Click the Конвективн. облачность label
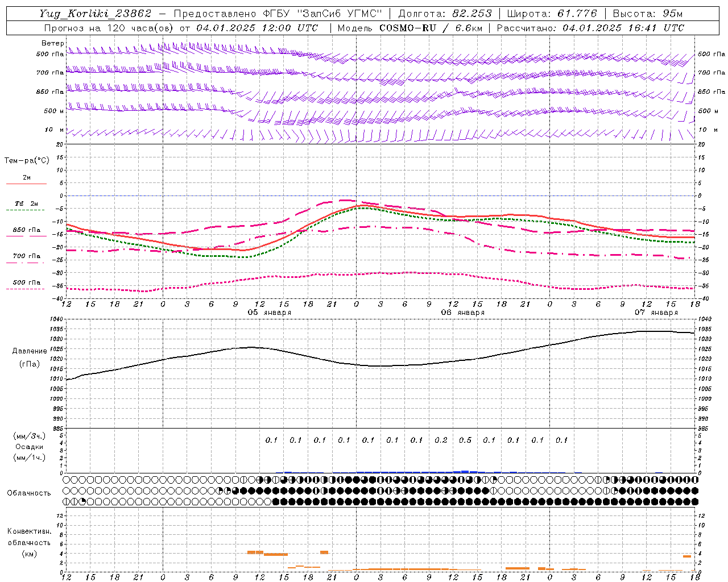Viewport: 728px width, 582px height. pos(29,537)
